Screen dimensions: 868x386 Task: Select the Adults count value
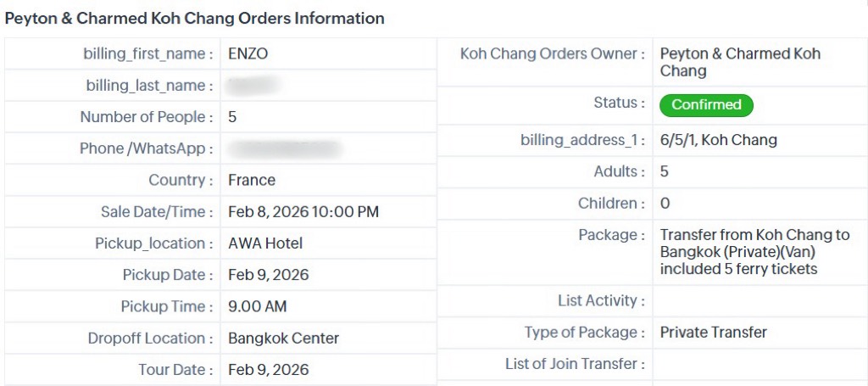point(665,171)
